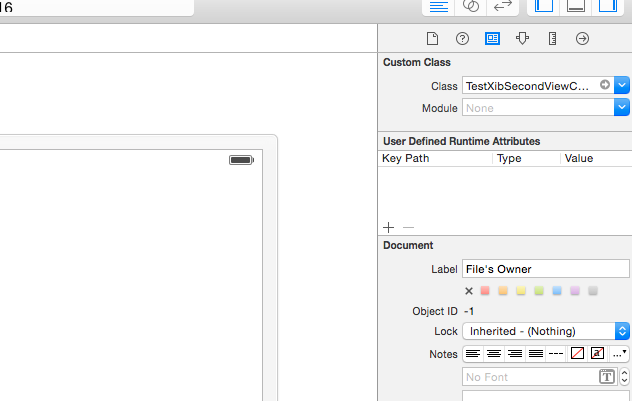Set the notes text background color
This screenshot has height=401, width=632.
tap(598, 354)
